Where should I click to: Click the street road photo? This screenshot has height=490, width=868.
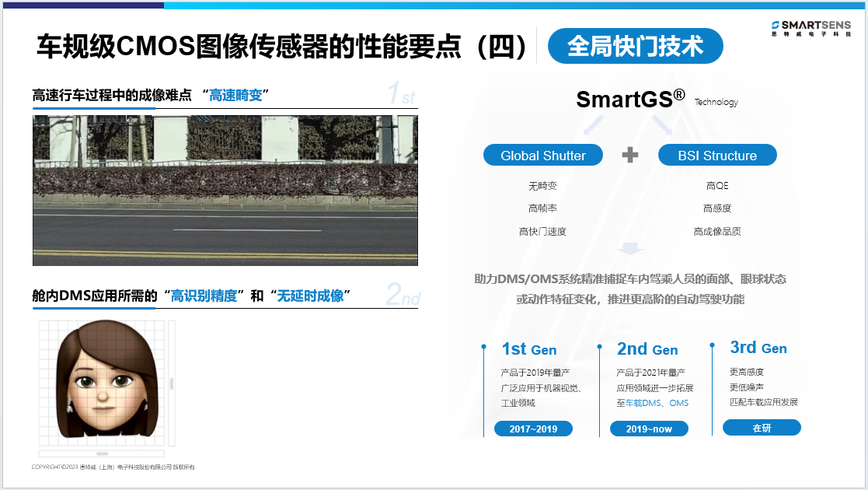225,190
